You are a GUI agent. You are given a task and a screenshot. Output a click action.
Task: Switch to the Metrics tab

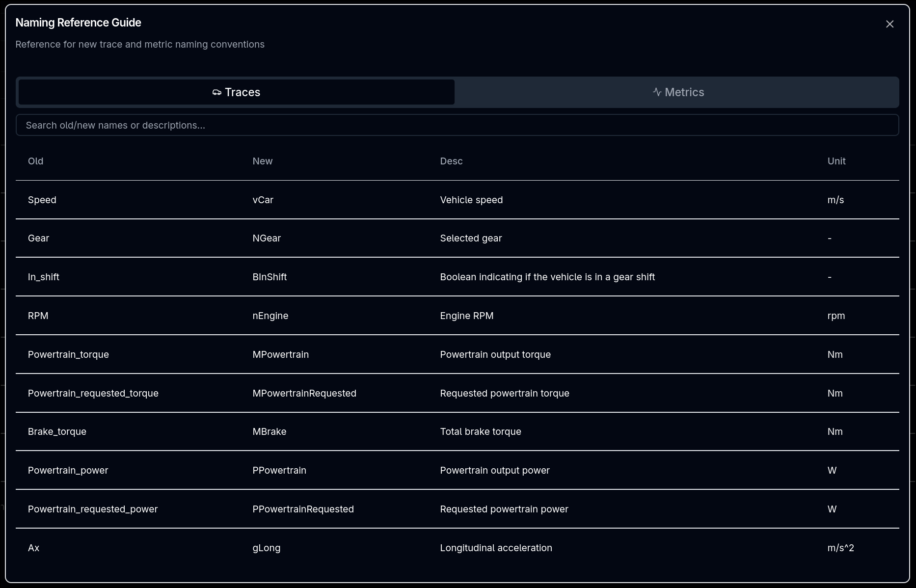coord(678,92)
